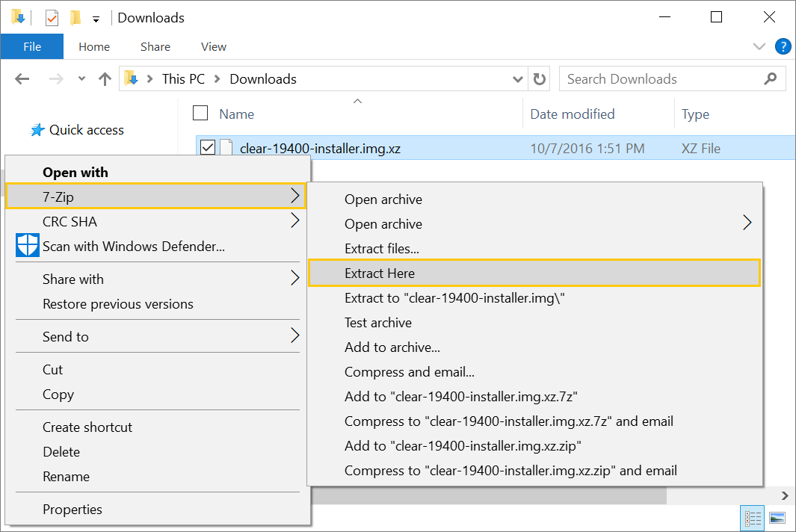Select Add to archive... in 7-Zip submenu
Viewport: 796px width, 532px height.
(x=534, y=347)
